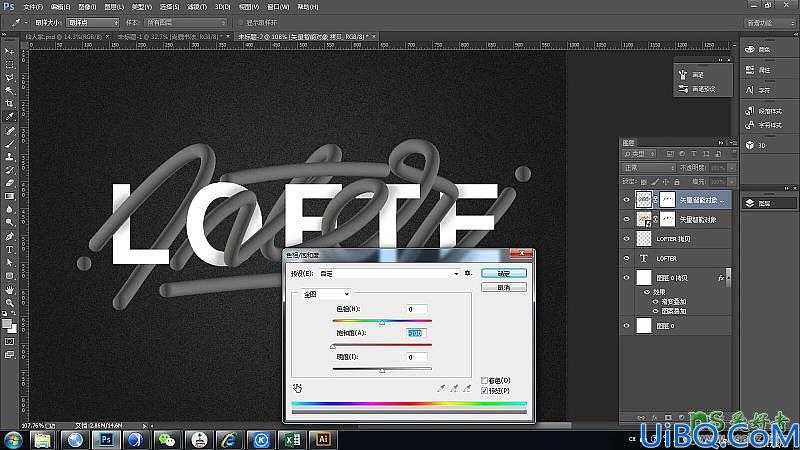The height and width of the screenshot is (450, 800).
Task: Hide the second smart object layer
Action: click(627, 219)
